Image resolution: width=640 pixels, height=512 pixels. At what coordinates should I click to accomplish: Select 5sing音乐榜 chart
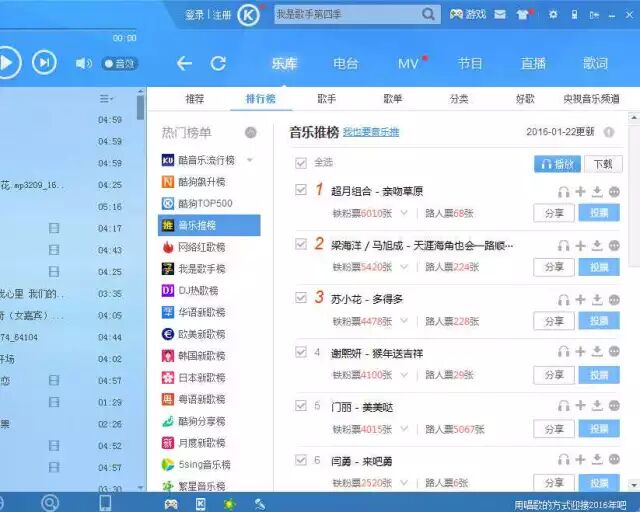pos(209,465)
